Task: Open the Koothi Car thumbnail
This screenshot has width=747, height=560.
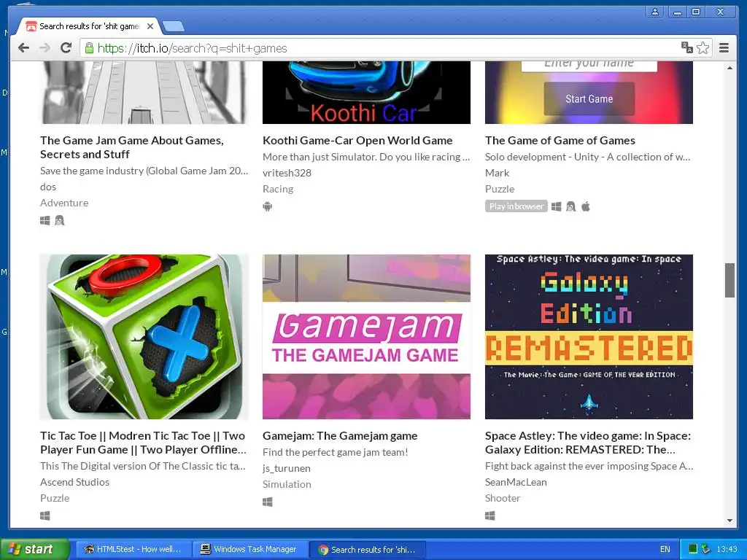Action: coord(366,93)
